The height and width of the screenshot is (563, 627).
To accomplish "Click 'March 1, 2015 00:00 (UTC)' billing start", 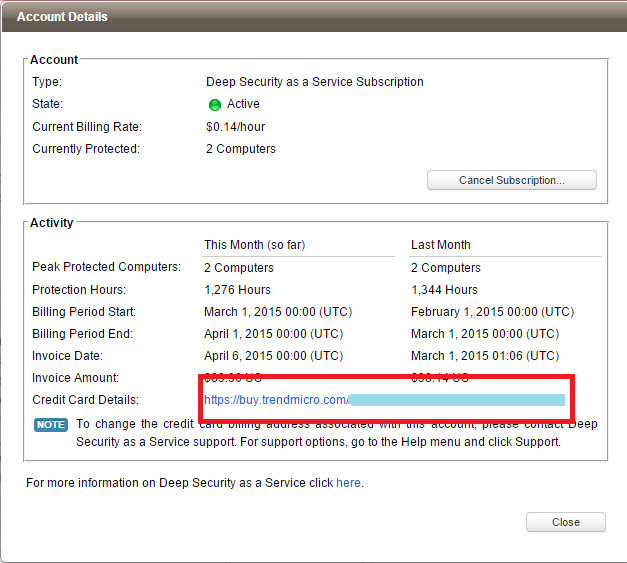I will tap(278, 311).
